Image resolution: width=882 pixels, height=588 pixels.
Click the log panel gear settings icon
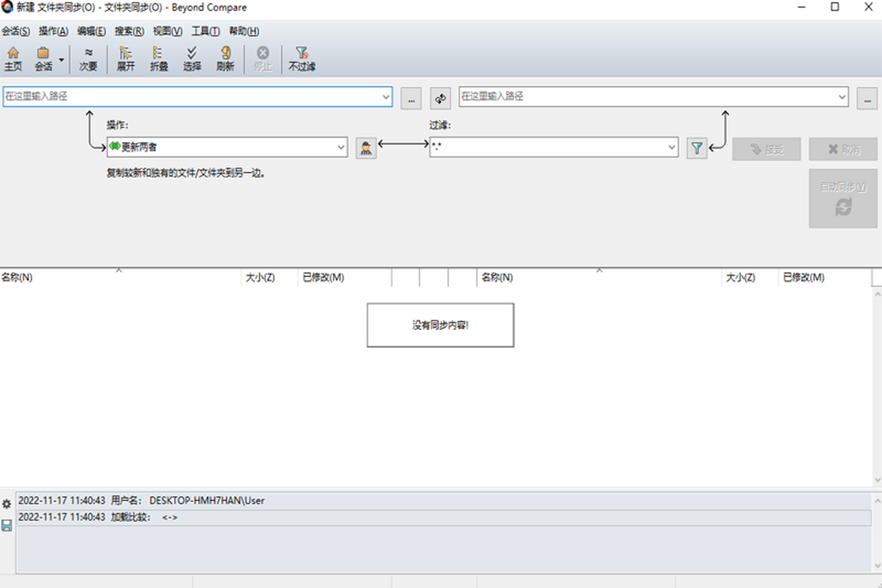coord(7,504)
